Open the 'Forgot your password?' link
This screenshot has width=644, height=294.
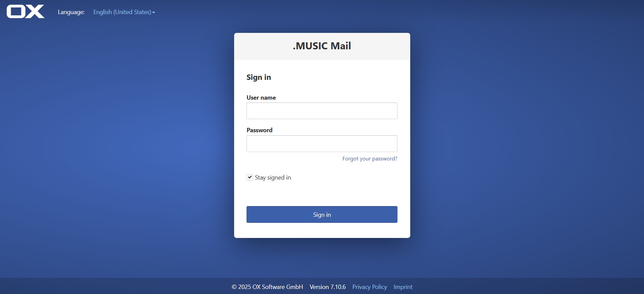(370, 158)
